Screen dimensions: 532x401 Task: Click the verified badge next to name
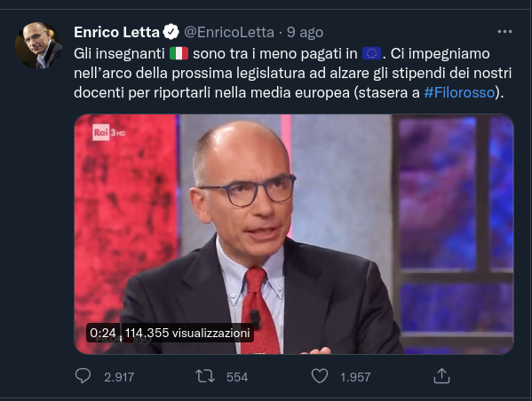point(171,32)
